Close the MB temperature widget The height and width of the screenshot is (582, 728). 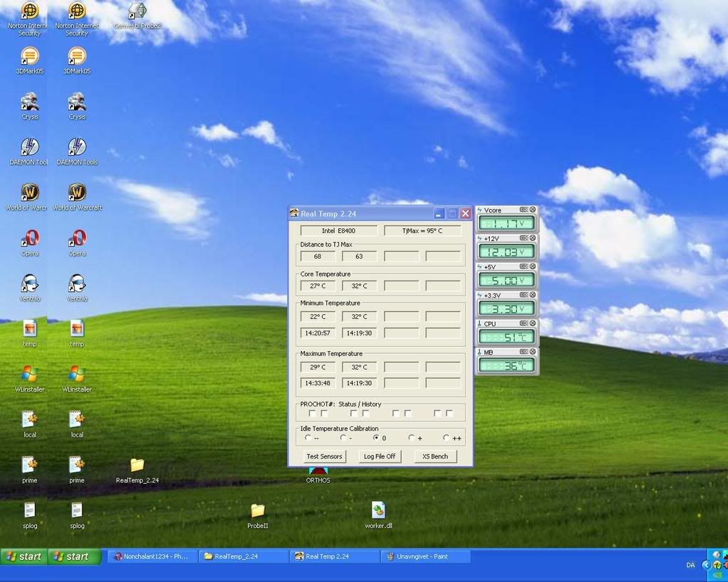coord(532,352)
